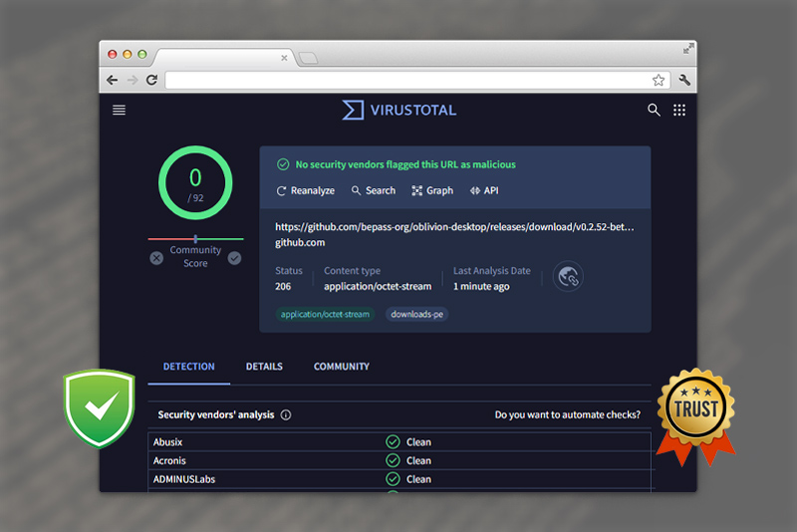Close the current browser tab
This screenshot has height=532, width=797.
pos(284,58)
